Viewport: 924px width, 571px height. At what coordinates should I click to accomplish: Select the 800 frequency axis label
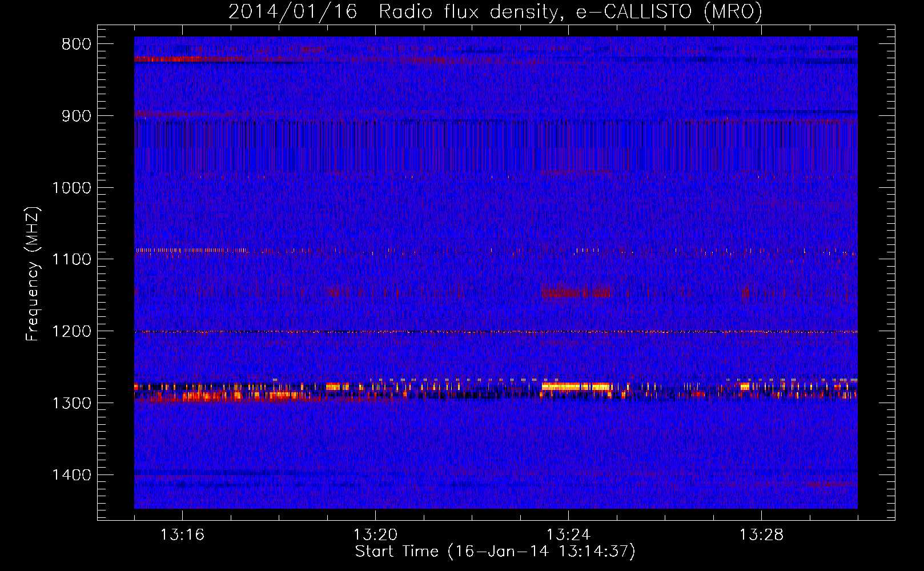[x=76, y=45]
